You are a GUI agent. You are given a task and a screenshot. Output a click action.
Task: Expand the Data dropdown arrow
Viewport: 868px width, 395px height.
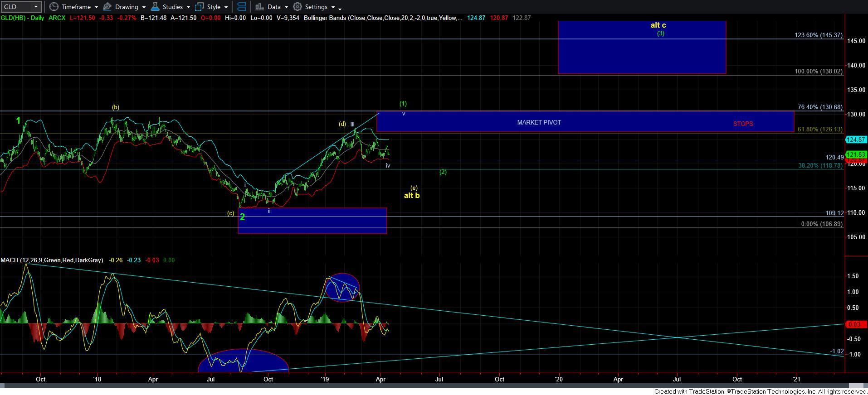click(286, 7)
